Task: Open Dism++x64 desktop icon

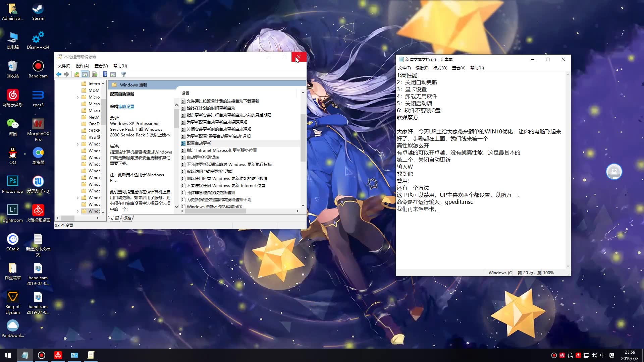Action: pyautogui.click(x=38, y=41)
